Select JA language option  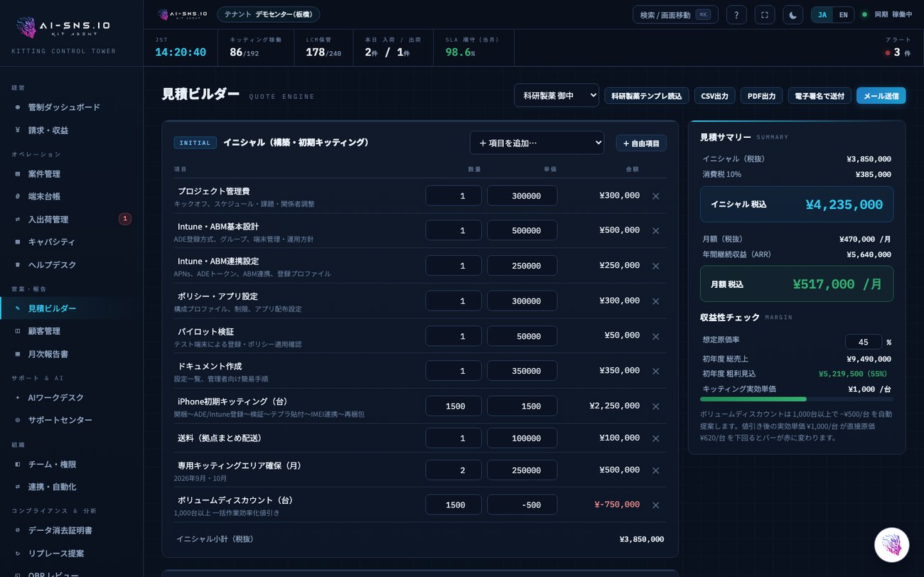(x=822, y=15)
